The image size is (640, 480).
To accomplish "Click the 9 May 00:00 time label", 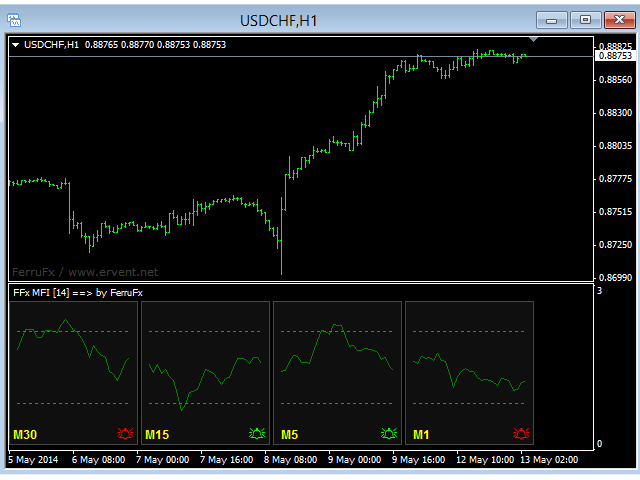I will click(x=355, y=460).
